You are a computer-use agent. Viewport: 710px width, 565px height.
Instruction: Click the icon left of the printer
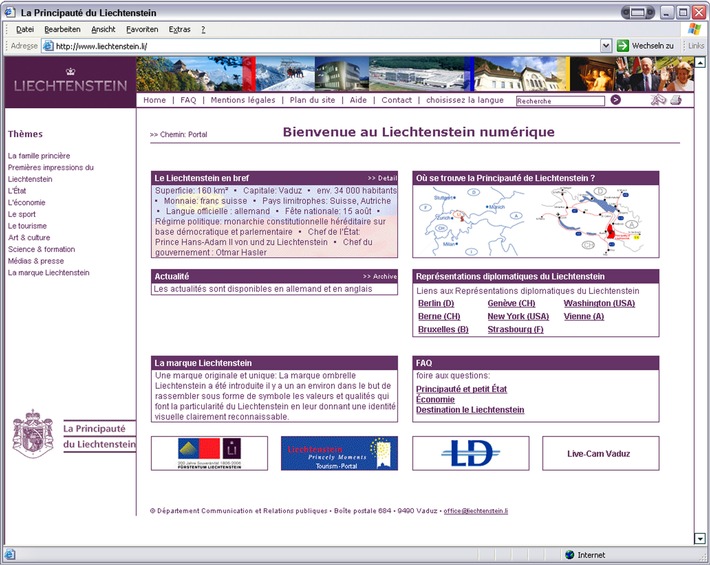[x=658, y=100]
